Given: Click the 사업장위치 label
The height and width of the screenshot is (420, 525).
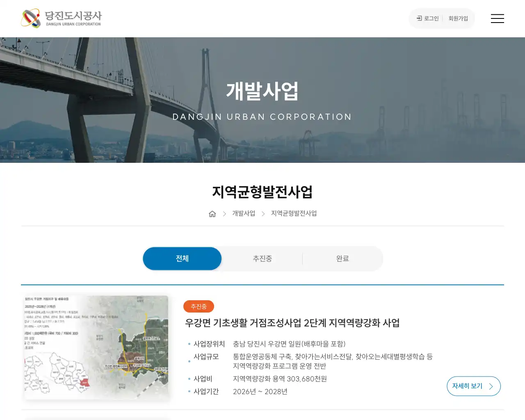Looking at the screenshot, I should coord(209,344).
